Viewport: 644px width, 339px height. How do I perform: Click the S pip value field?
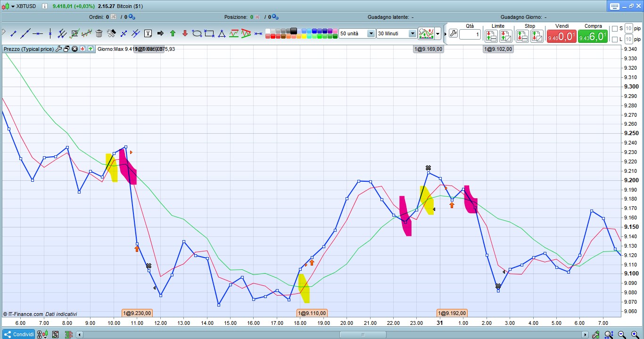[x=628, y=28]
